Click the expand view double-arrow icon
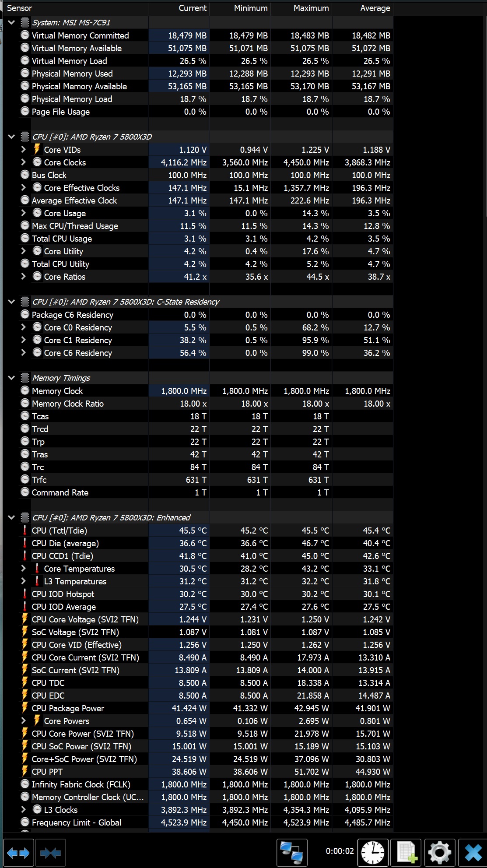Image resolution: width=487 pixels, height=868 pixels. point(18,853)
